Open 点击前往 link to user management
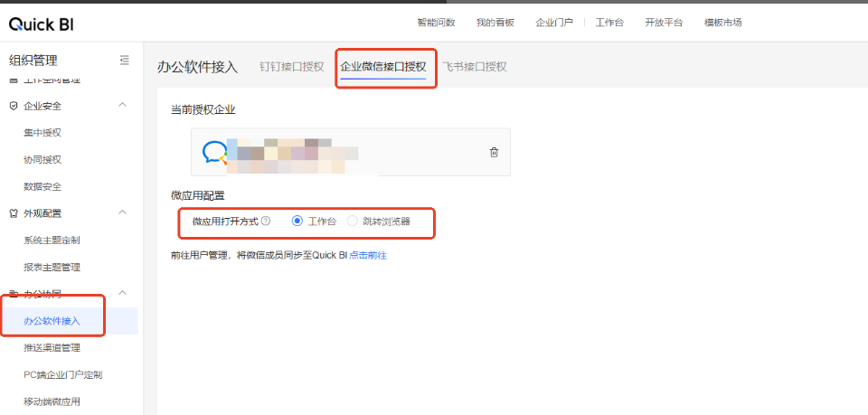 [x=368, y=256]
